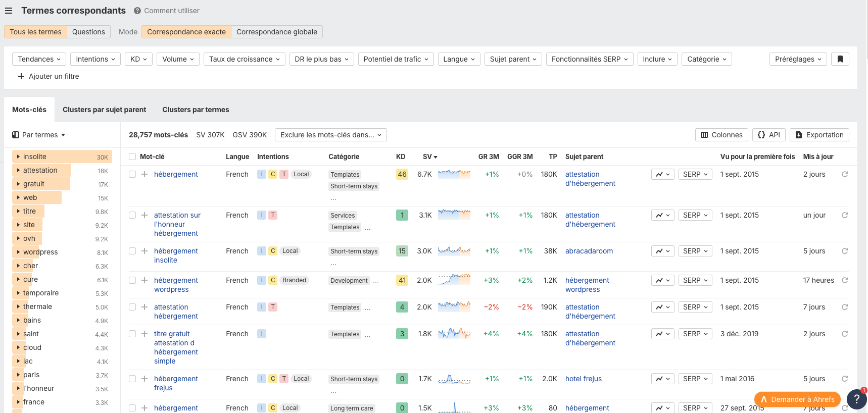Click the plus icon of Ajouter un filtre
868x413 pixels.
click(x=21, y=76)
